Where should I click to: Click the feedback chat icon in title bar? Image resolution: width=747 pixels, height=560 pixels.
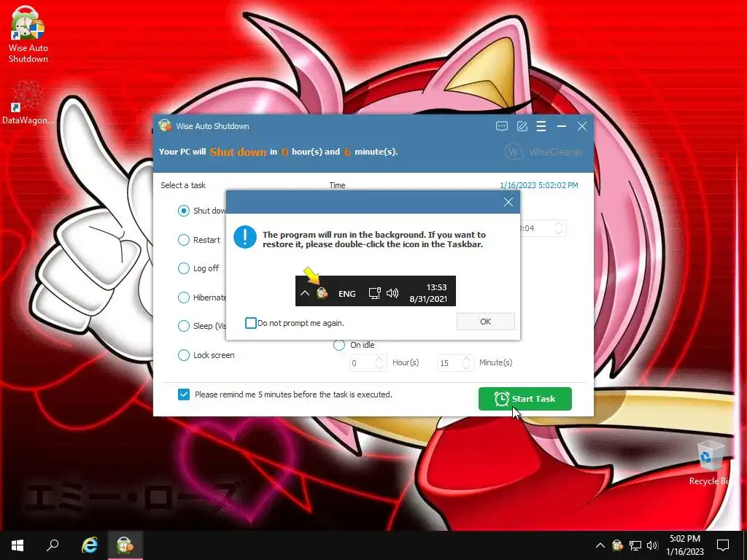502,126
